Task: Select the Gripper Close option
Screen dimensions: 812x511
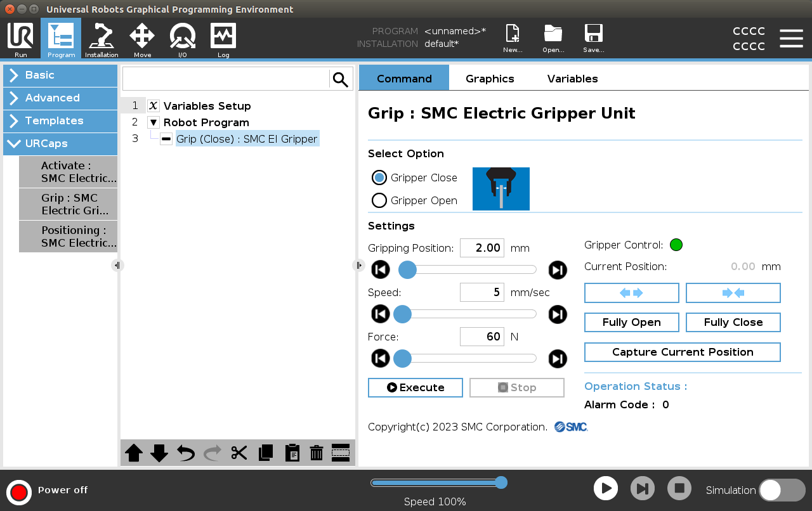Action: click(x=379, y=178)
